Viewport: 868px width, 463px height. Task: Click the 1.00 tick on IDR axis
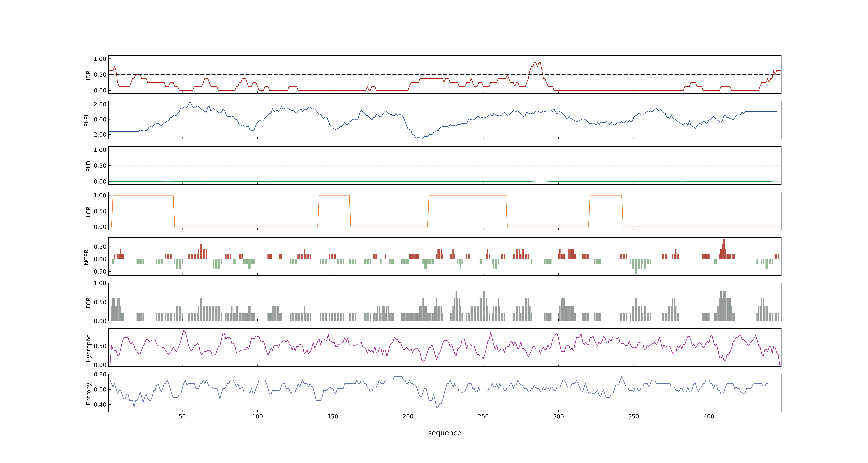100,59
